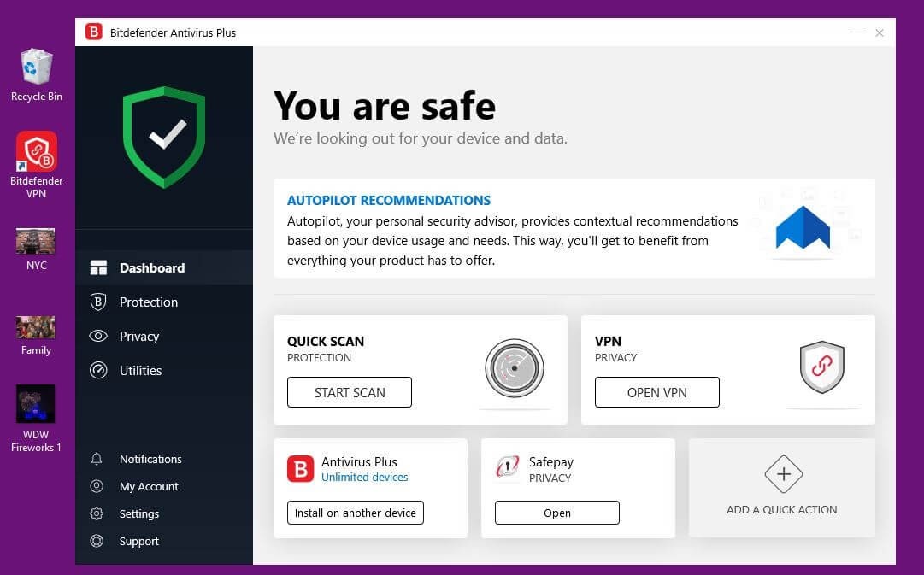Select the Protection shield icon in sidebar
Screen dimensions: 924x575
click(x=98, y=302)
